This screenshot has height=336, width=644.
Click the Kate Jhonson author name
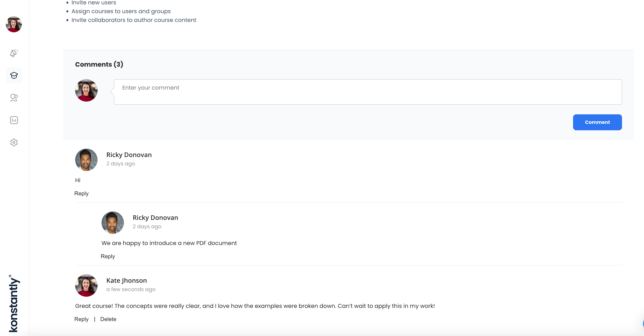127,281
